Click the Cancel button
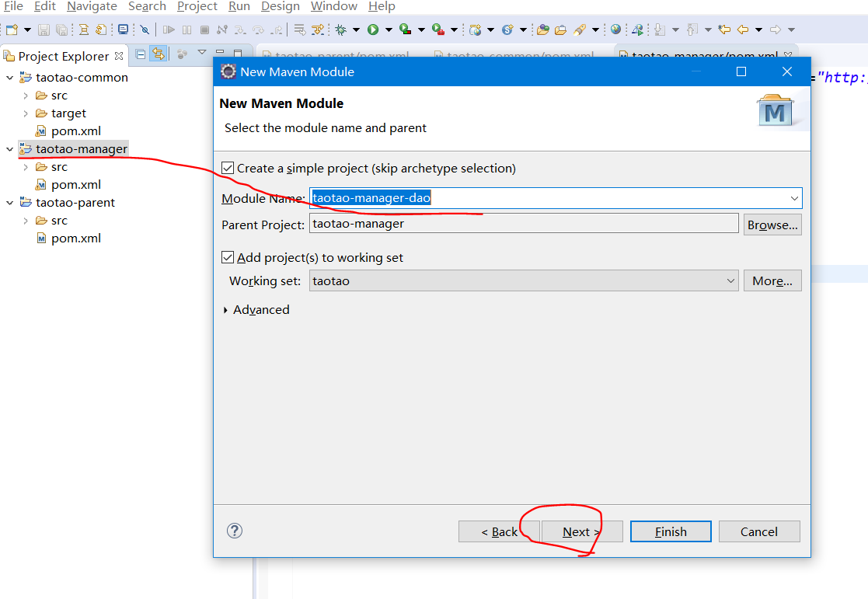 [759, 531]
